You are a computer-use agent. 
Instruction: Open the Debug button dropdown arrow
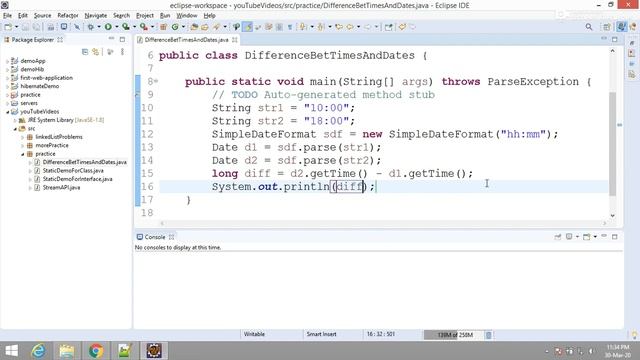point(99,27)
